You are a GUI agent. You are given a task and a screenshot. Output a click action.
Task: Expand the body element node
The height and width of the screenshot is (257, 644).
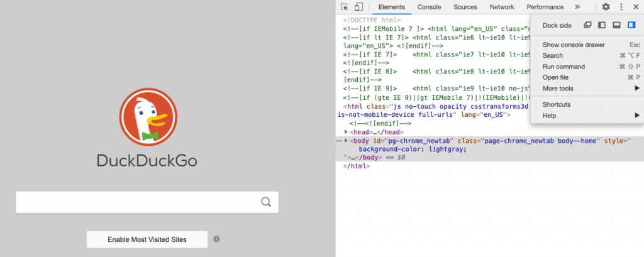click(346, 141)
